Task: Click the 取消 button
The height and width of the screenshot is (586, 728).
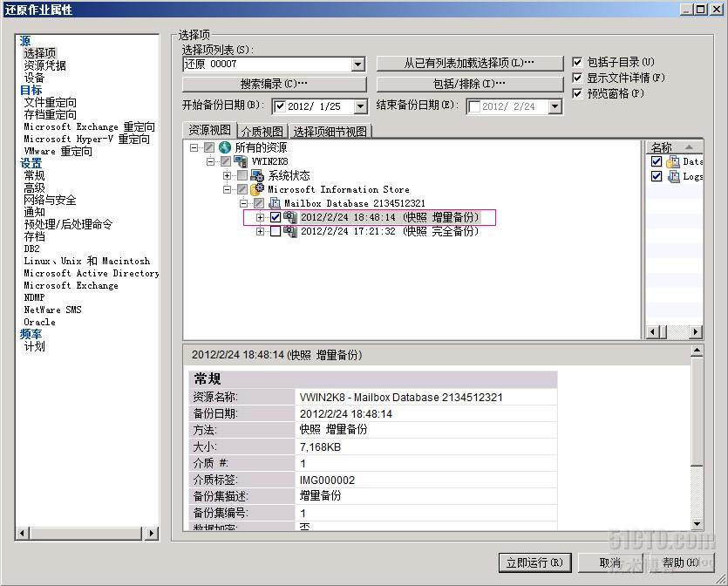Action: pyautogui.click(x=610, y=562)
